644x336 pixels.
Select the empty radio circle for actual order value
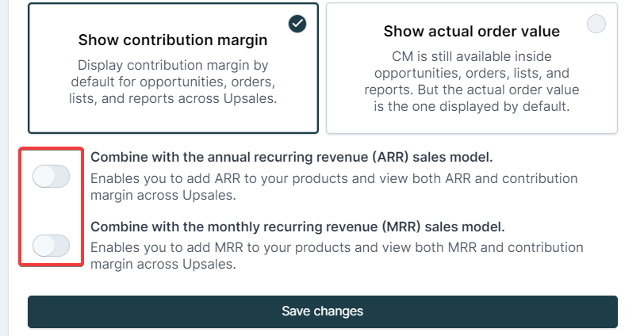pos(596,24)
